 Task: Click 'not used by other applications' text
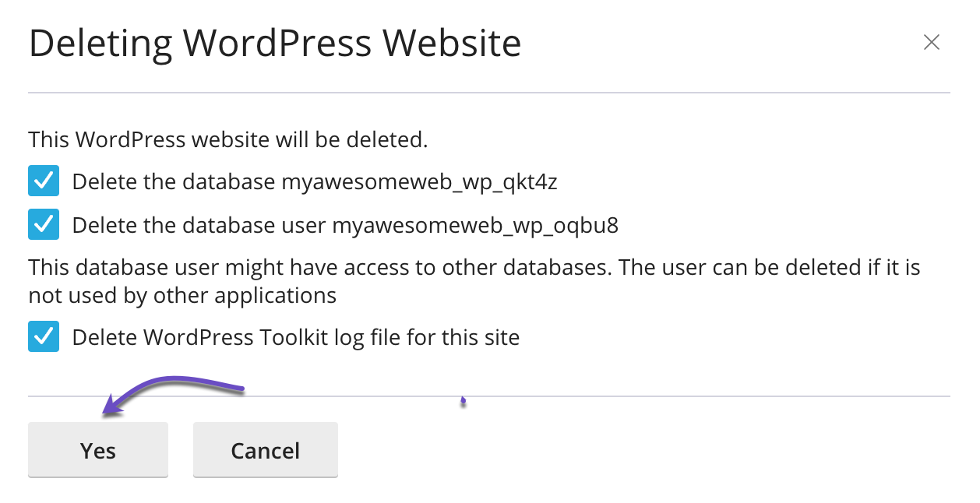(182, 296)
